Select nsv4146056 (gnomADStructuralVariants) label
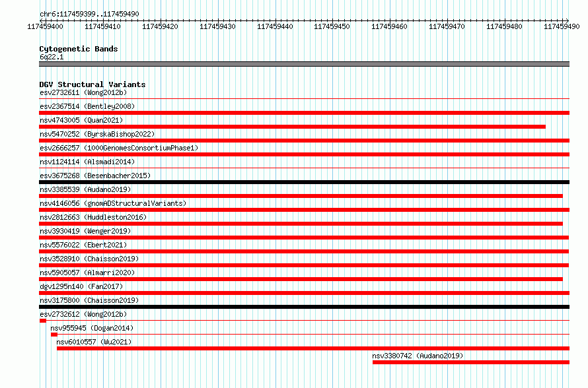 coord(113,203)
